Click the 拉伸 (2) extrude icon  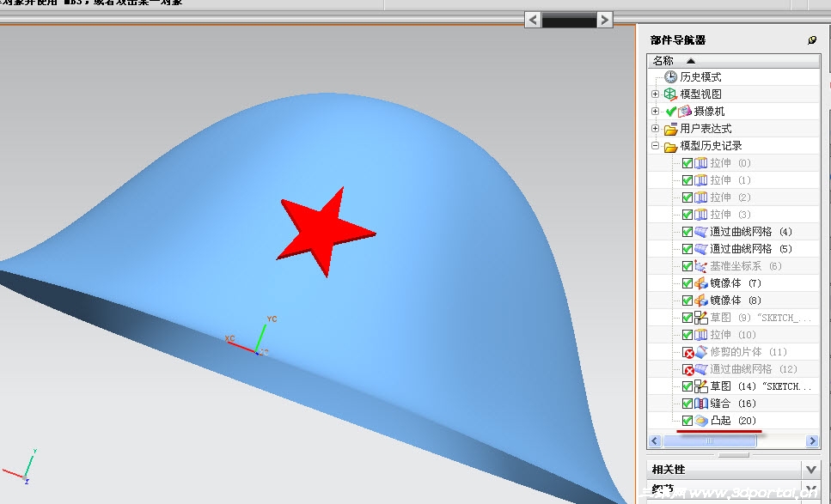[x=701, y=197]
